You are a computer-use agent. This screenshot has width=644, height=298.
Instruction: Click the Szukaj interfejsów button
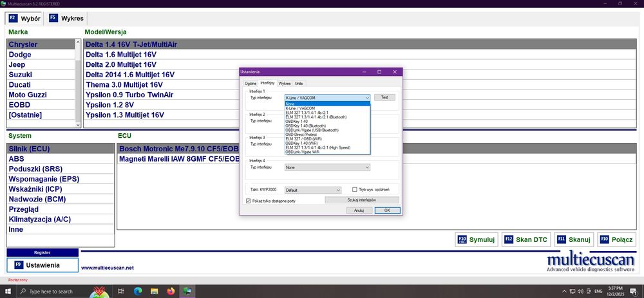pyautogui.click(x=362, y=200)
